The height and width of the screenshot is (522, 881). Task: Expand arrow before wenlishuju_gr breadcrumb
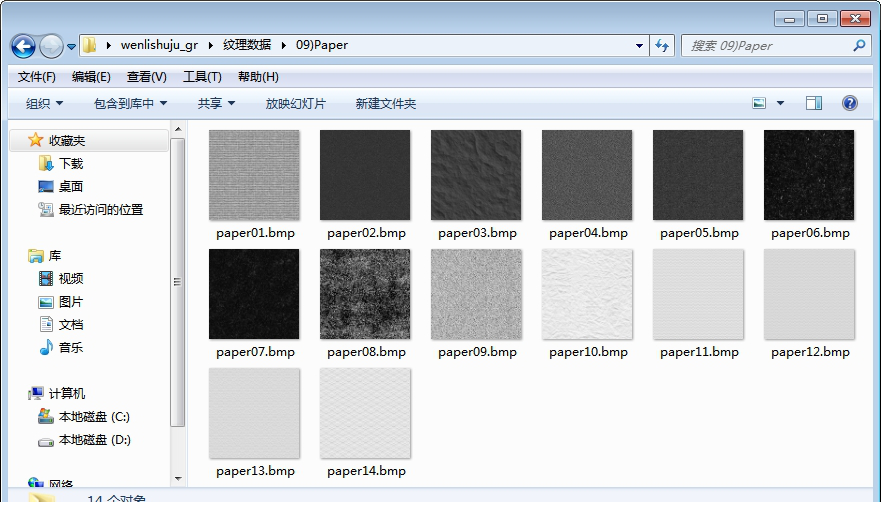pos(108,46)
